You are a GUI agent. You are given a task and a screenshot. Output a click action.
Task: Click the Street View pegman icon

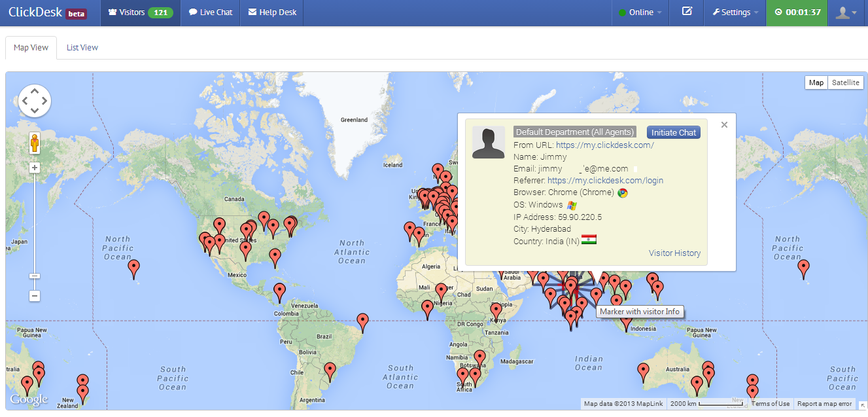tap(35, 142)
